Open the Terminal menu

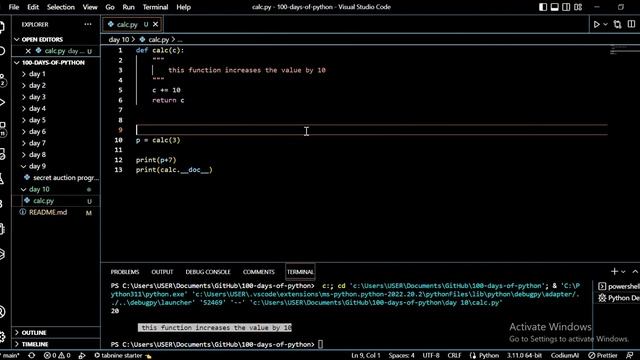tap(155, 7)
